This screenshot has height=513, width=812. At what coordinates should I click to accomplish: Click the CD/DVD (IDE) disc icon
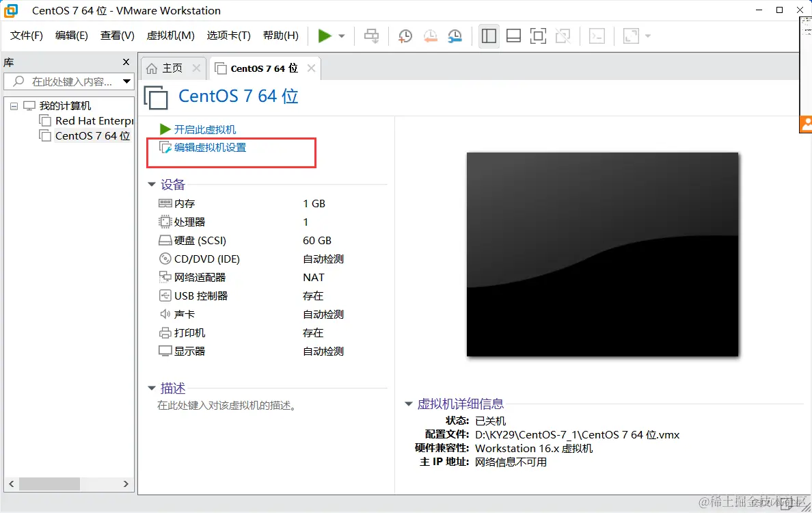click(165, 259)
